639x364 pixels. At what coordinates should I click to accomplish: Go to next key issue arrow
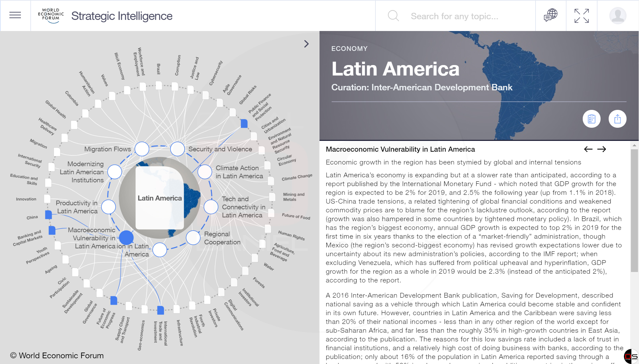click(602, 149)
